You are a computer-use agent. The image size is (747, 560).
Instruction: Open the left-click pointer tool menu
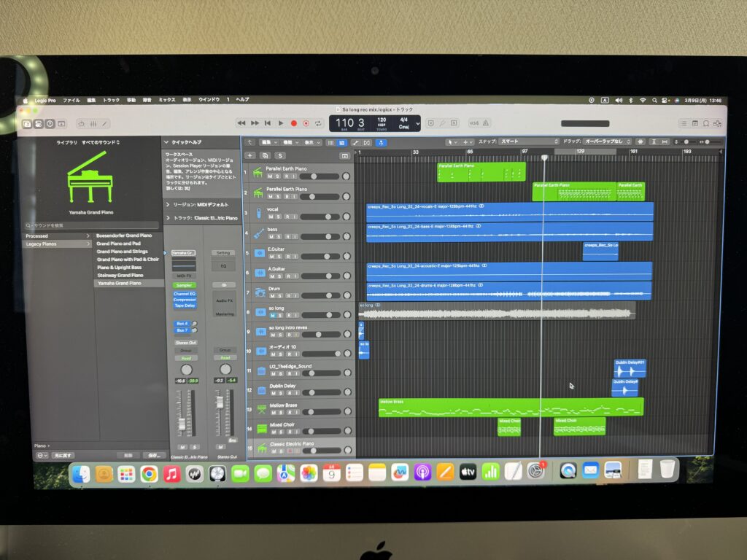click(x=451, y=142)
